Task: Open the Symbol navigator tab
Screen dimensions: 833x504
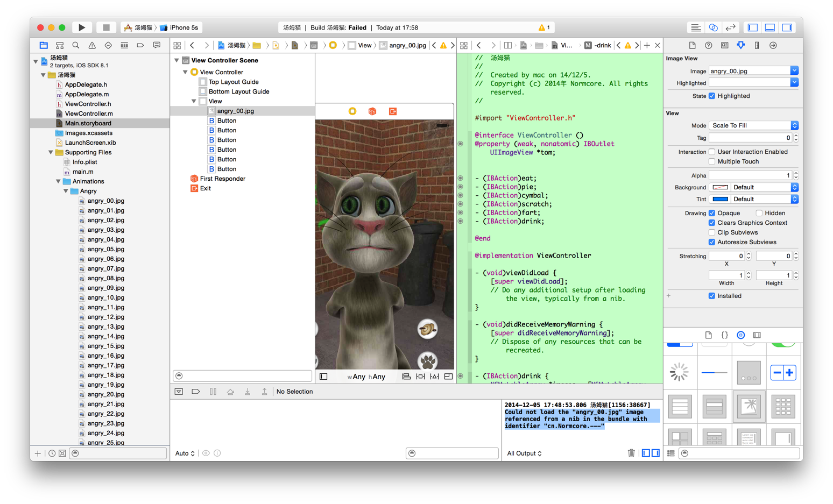Action: 60,45
